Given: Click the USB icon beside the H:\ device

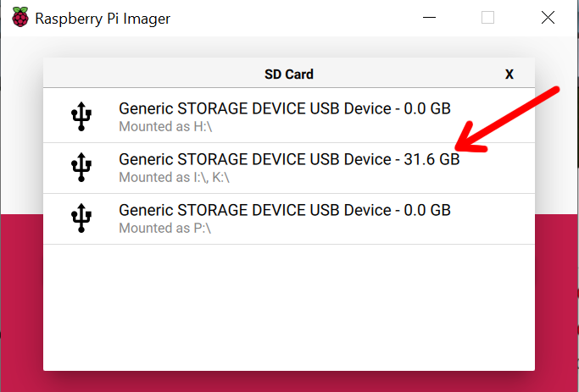Looking at the screenshot, I should [x=81, y=116].
